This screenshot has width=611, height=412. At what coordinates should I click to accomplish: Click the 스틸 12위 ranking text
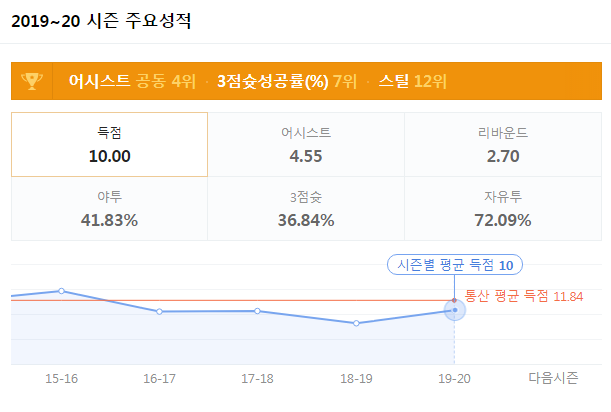tap(413, 81)
